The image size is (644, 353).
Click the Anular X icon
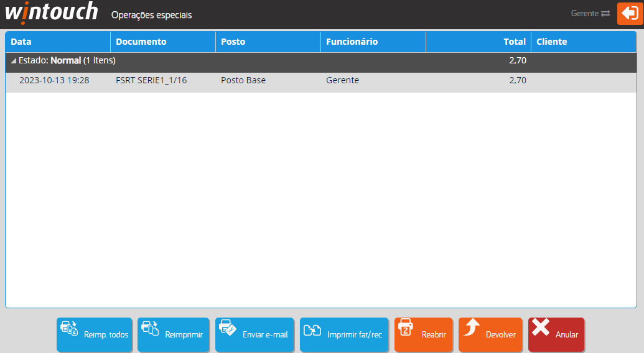tap(541, 328)
